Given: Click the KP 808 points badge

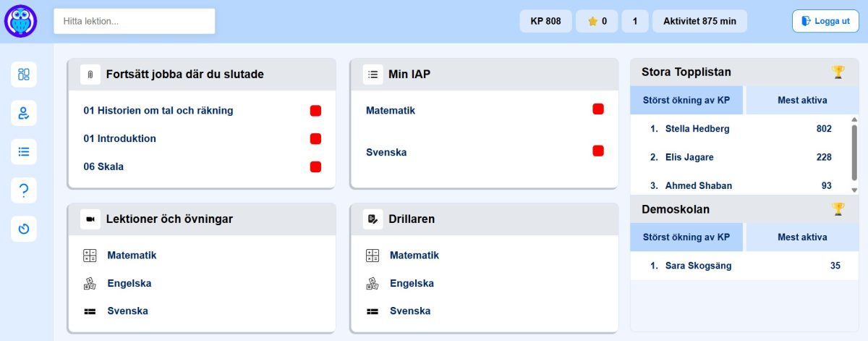Looking at the screenshot, I should pos(545,21).
